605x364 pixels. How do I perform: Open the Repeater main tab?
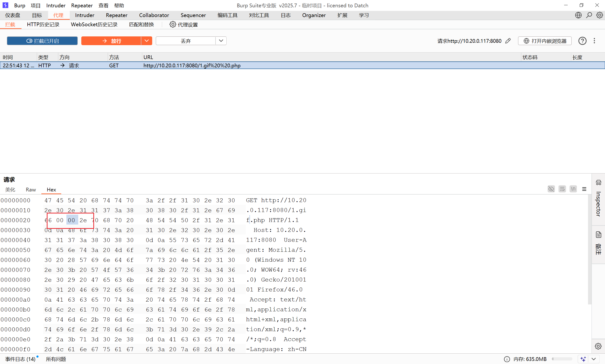(117, 15)
